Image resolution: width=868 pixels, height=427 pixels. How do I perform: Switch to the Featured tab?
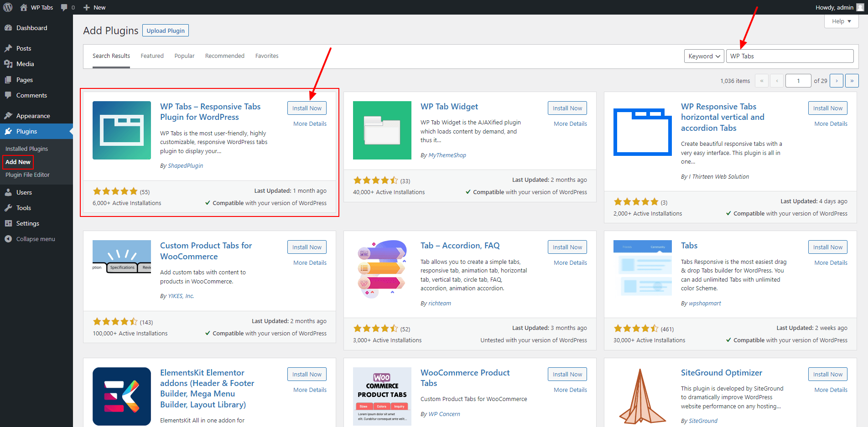tap(152, 56)
